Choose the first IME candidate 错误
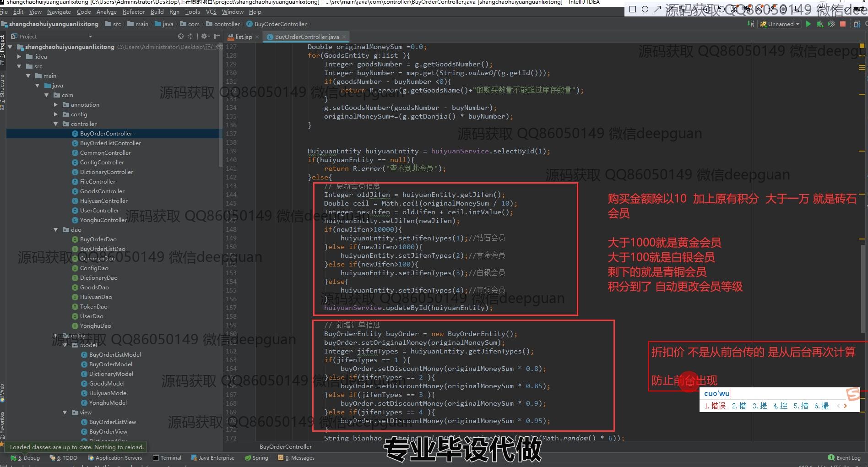Screen dimensions: 868x467 click(x=715, y=406)
